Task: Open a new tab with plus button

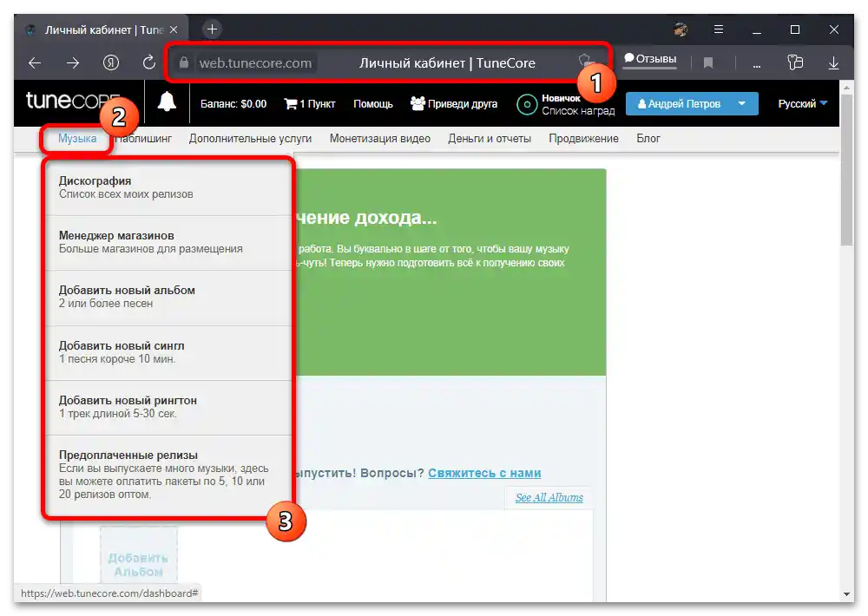Action: [x=212, y=29]
